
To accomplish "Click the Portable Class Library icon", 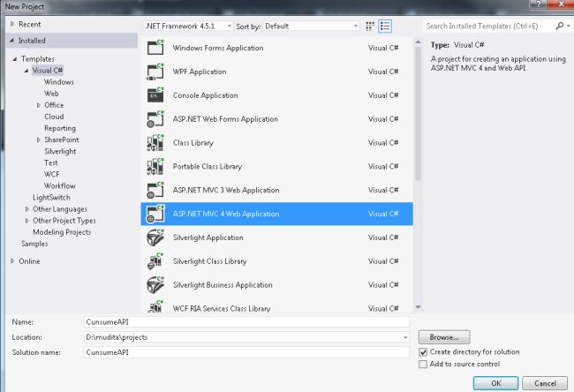I will tap(155, 167).
